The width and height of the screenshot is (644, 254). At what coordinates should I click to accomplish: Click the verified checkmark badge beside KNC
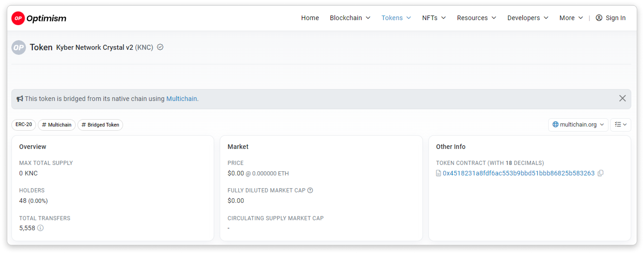point(160,47)
